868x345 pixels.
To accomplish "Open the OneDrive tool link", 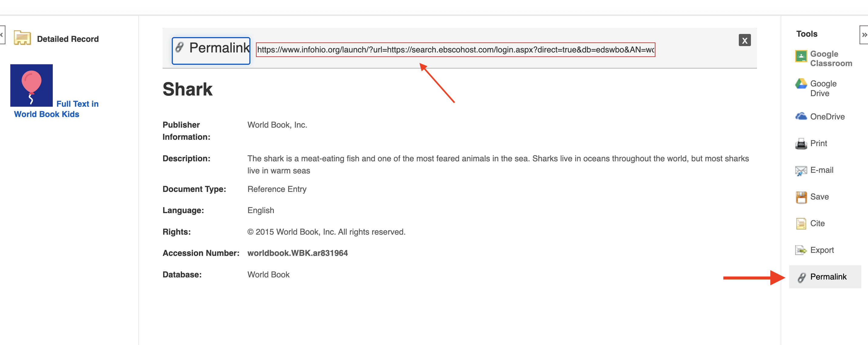I will [x=827, y=117].
